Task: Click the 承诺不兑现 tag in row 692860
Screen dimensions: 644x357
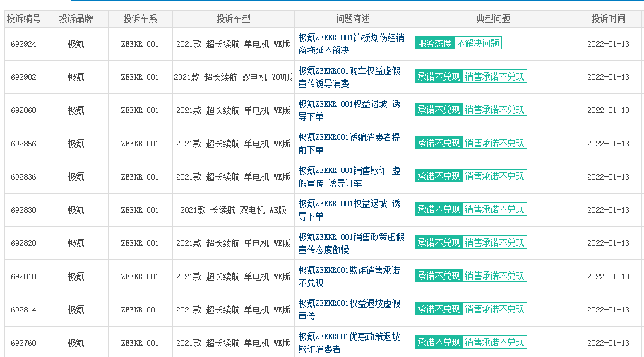Action: pos(439,110)
